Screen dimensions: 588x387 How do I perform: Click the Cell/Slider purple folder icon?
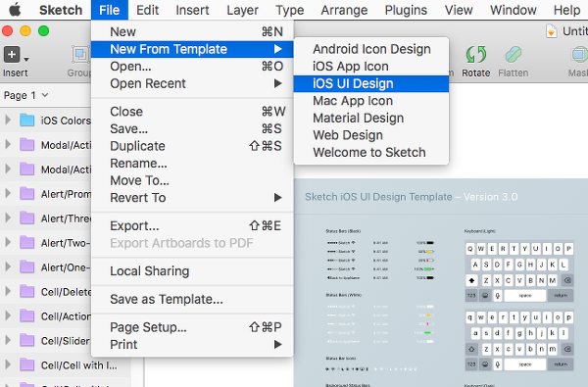click(27, 341)
